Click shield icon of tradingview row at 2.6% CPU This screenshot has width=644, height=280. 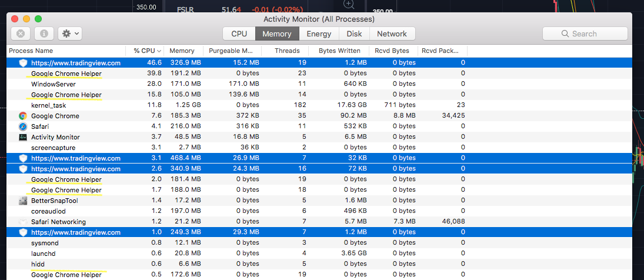23,169
